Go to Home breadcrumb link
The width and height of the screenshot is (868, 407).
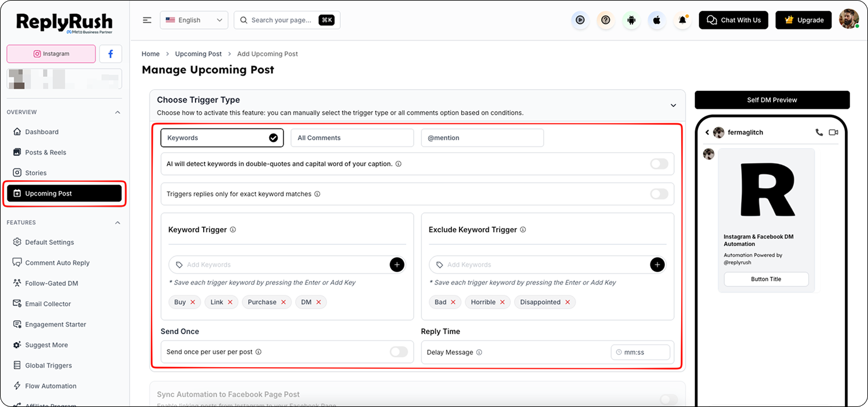(150, 54)
